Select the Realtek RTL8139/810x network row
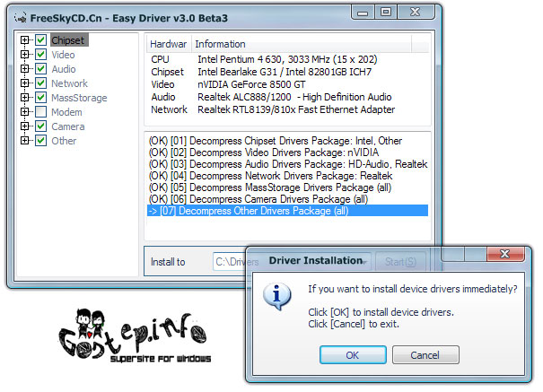 (x=287, y=109)
